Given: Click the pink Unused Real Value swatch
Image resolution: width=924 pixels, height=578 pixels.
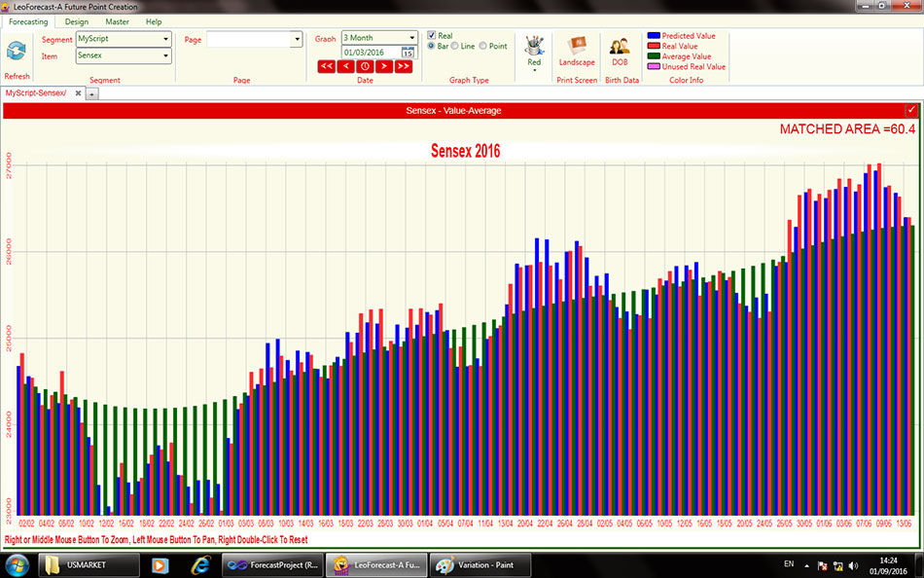Looking at the screenshot, I should [653, 66].
